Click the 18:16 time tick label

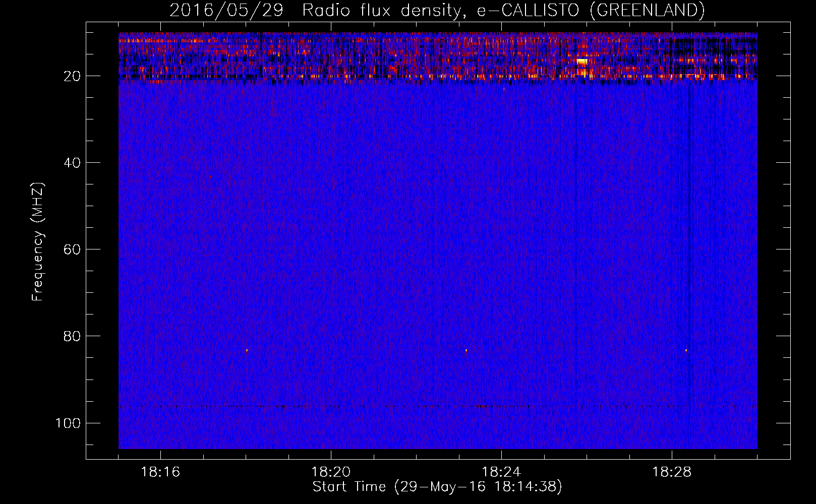point(160,472)
